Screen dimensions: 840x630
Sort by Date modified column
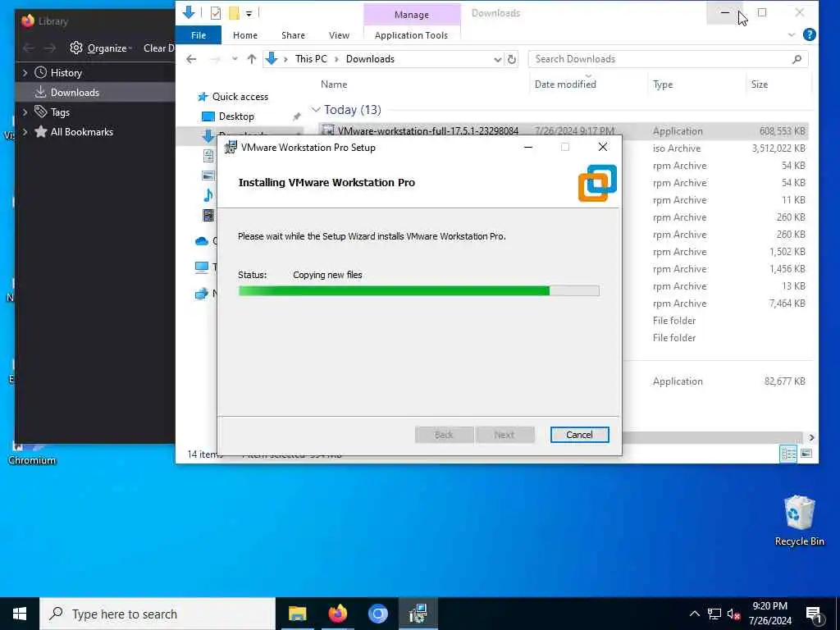click(x=565, y=84)
